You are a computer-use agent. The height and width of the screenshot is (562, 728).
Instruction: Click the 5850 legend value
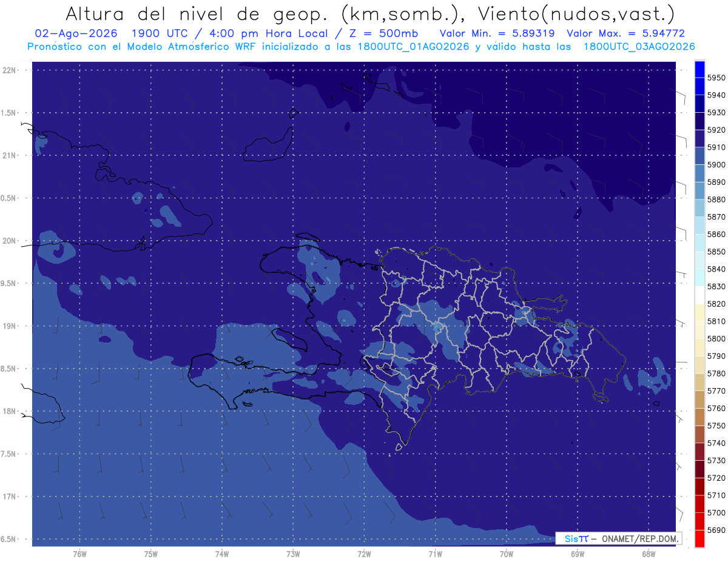[716, 252]
